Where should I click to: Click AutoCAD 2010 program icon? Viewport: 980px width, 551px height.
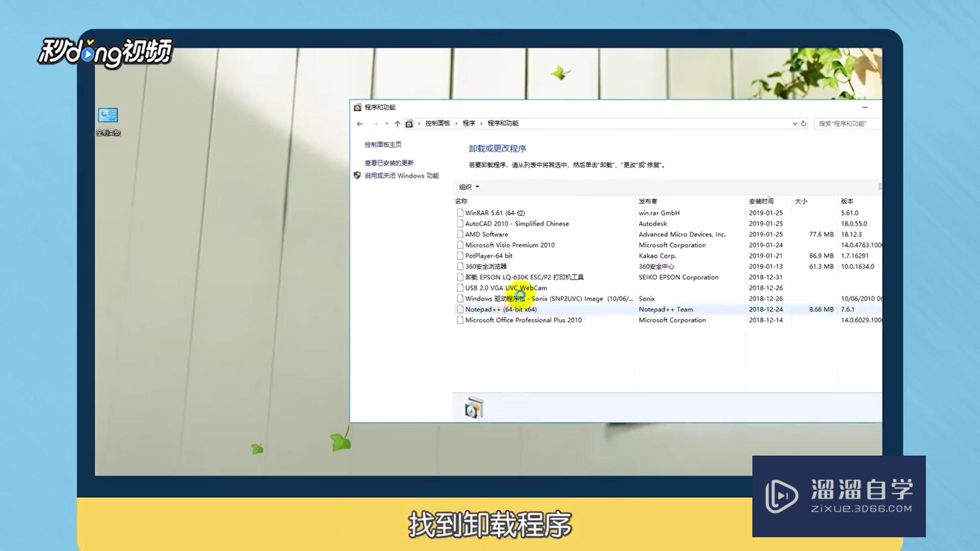pos(460,223)
